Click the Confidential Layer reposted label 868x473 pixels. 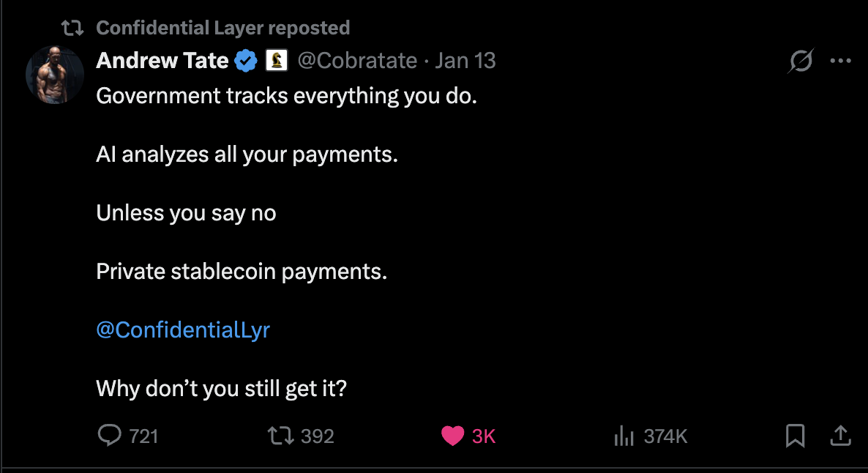(x=222, y=27)
